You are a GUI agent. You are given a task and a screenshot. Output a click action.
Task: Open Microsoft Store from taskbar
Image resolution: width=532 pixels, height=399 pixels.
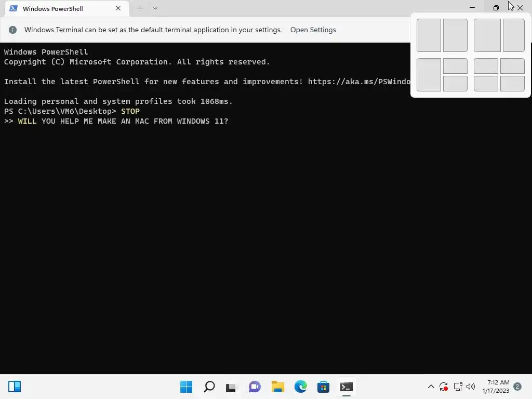(x=323, y=387)
